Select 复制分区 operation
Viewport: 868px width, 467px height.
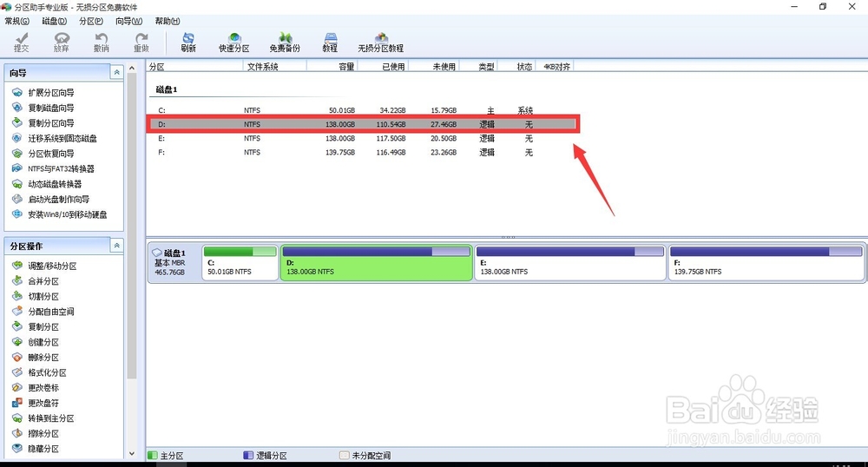pyautogui.click(x=36, y=326)
